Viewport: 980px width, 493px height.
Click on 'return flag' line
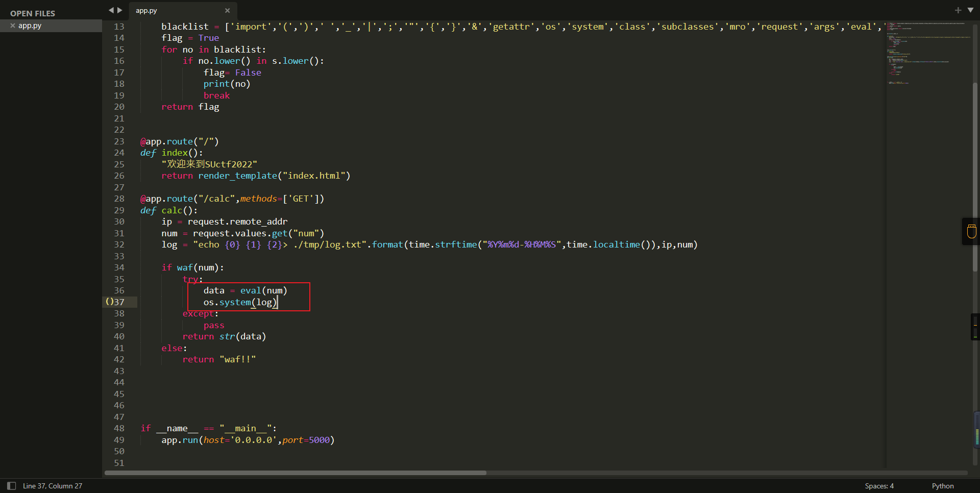(x=190, y=107)
